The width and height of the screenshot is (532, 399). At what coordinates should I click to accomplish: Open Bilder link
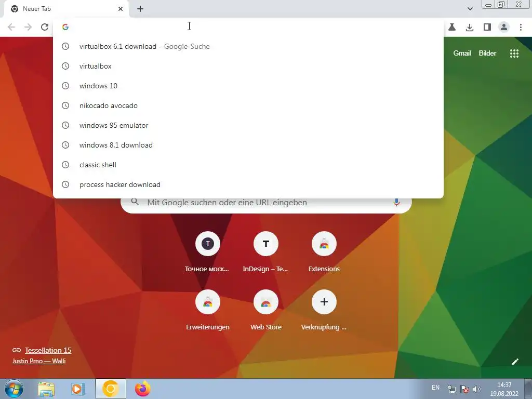487,54
